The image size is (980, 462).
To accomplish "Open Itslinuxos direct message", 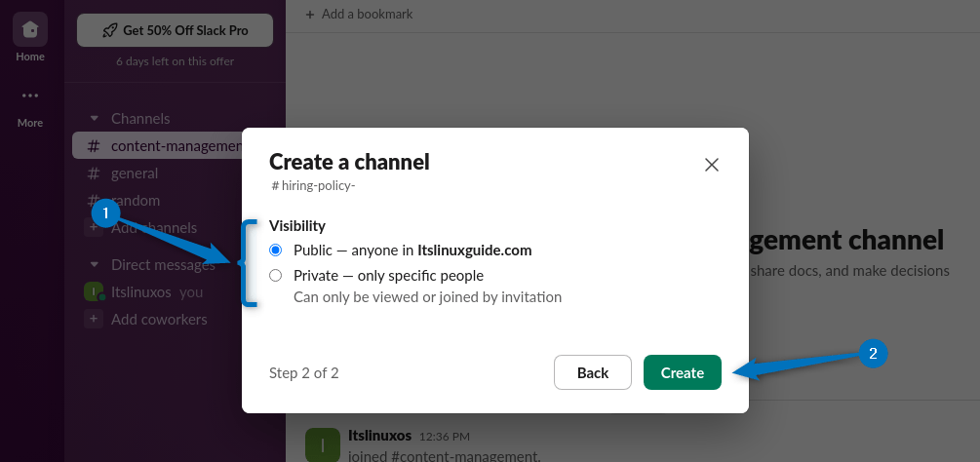I will click(x=143, y=292).
